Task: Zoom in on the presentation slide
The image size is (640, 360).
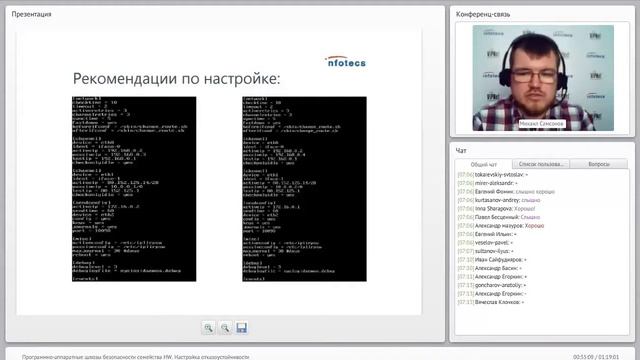Action: pyautogui.click(x=208, y=328)
